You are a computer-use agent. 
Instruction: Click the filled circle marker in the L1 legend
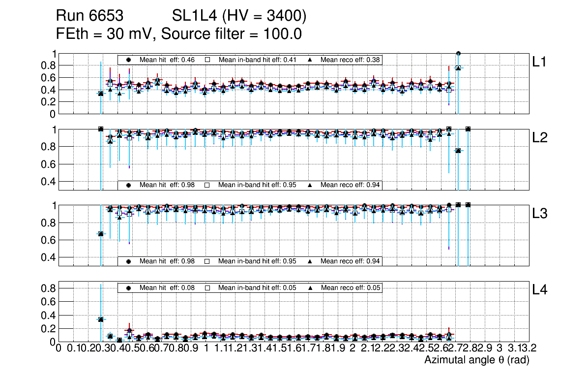click(x=129, y=59)
